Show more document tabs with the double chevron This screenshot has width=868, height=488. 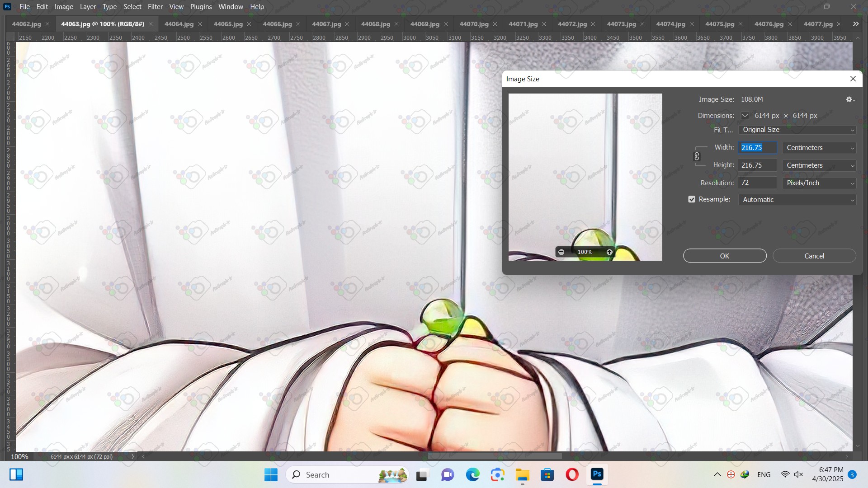click(856, 24)
